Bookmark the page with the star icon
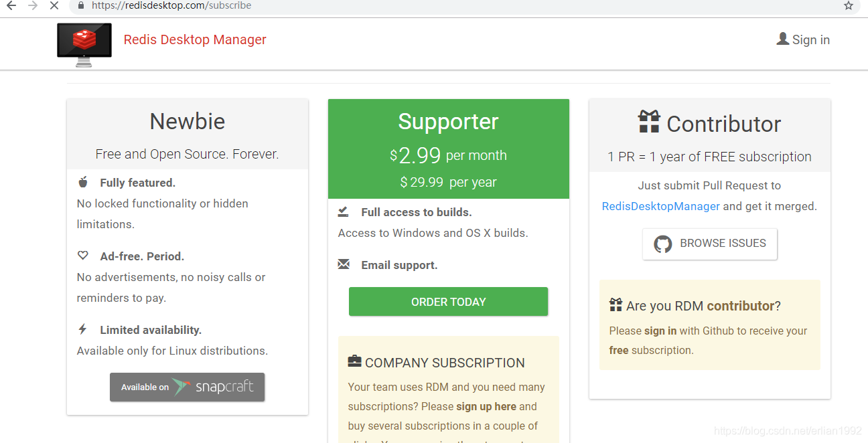 (849, 5)
